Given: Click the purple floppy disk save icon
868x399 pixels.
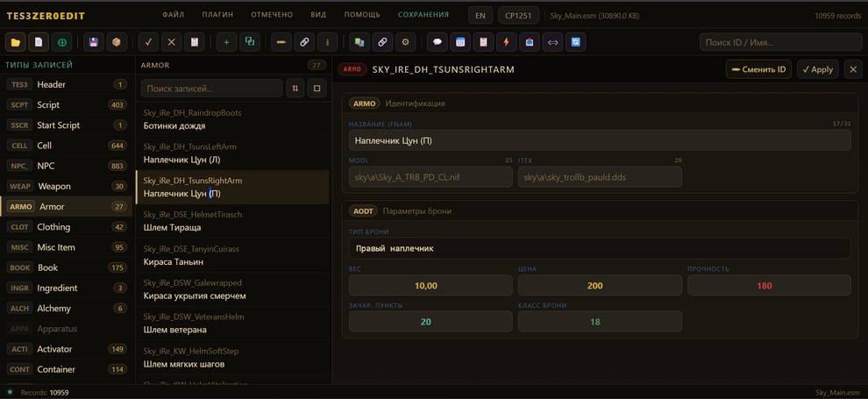Looking at the screenshot, I should [x=93, y=41].
